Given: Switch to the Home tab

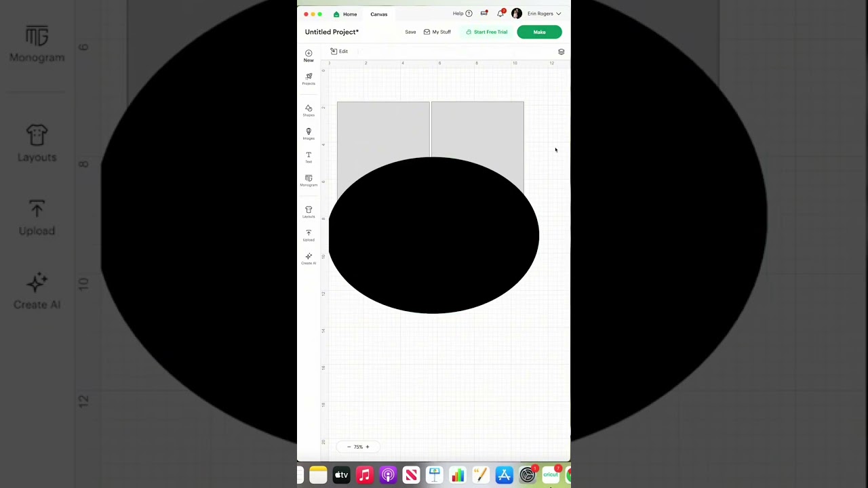Looking at the screenshot, I should click(344, 14).
